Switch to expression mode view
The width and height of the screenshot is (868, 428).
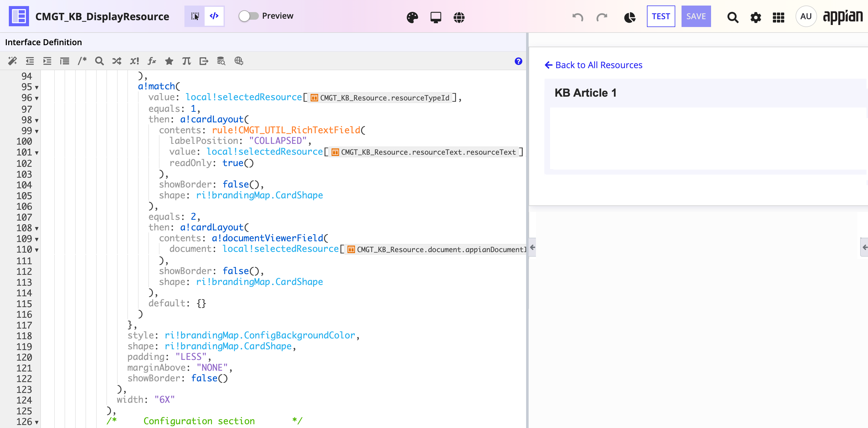[214, 16]
